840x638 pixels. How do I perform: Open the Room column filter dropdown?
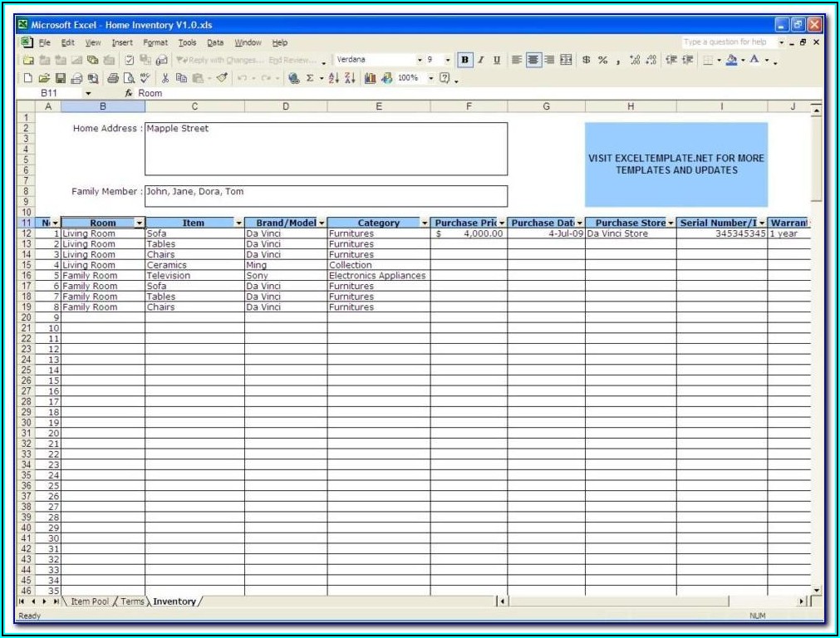coord(139,223)
